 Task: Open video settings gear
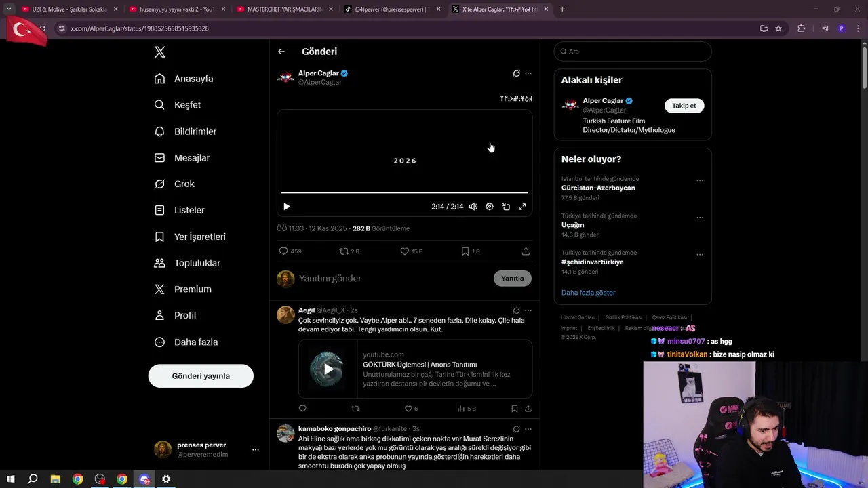tap(490, 207)
